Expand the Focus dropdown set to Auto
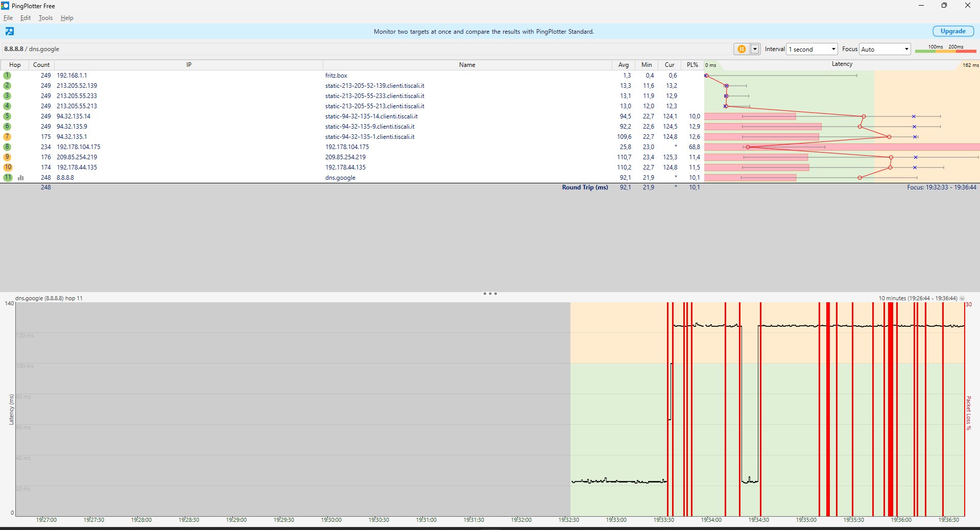Viewport: 980px width, 530px height. (x=885, y=49)
